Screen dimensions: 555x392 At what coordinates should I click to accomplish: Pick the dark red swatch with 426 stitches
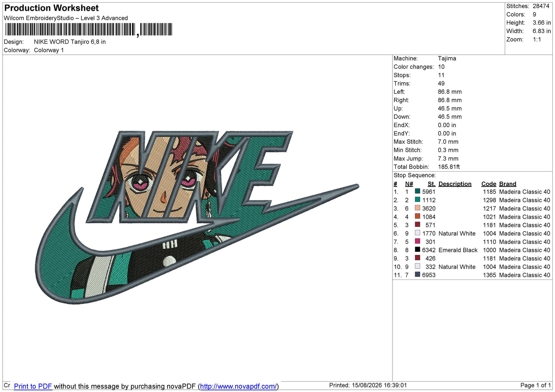(417, 258)
